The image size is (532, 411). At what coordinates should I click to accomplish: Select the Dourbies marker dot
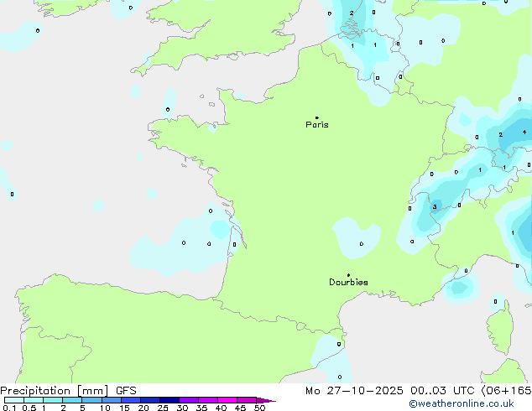(348, 275)
